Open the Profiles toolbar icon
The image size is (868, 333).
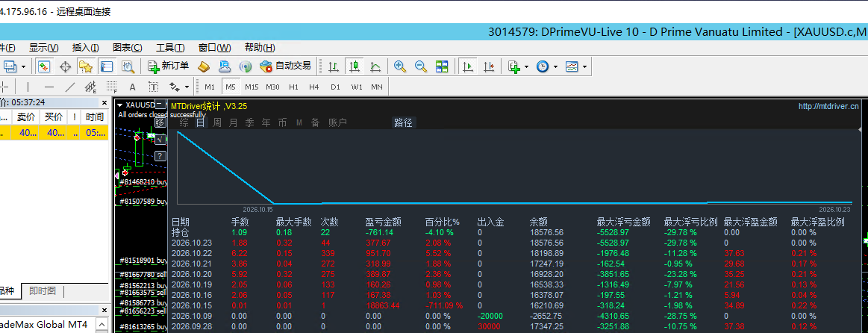(x=10, y=66)
